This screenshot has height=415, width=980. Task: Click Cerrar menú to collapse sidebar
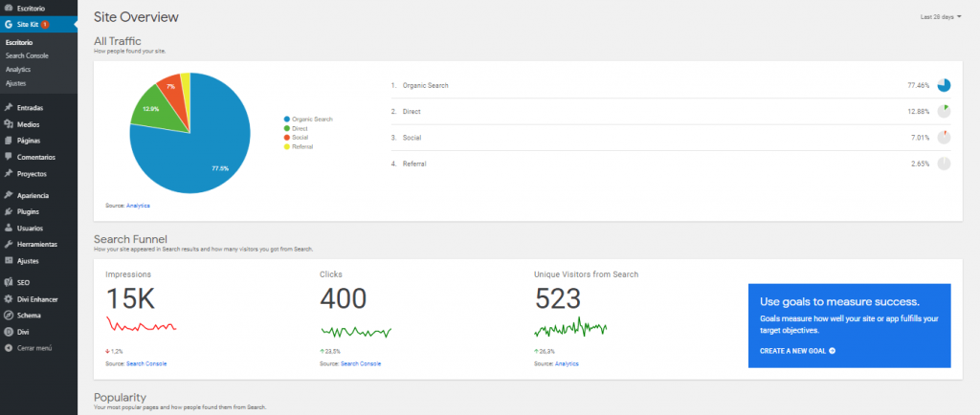pos(33,348)
